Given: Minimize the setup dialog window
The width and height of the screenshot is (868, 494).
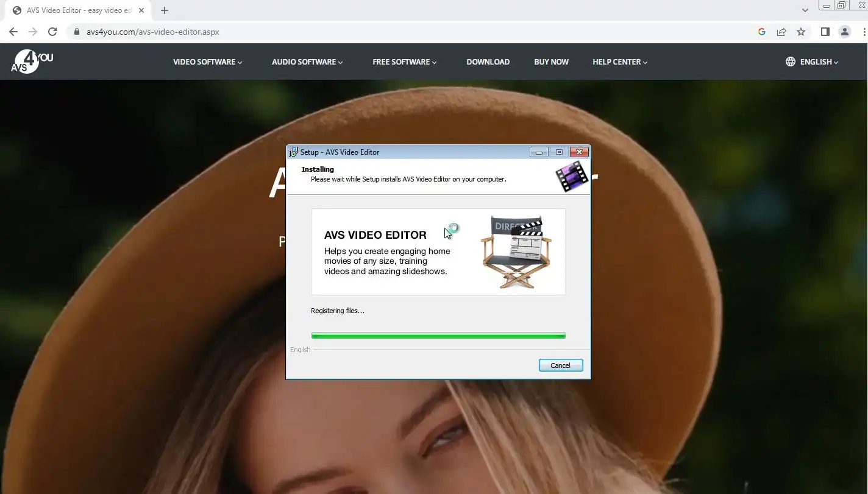Looking at the screenshot, I should (539, 152).
